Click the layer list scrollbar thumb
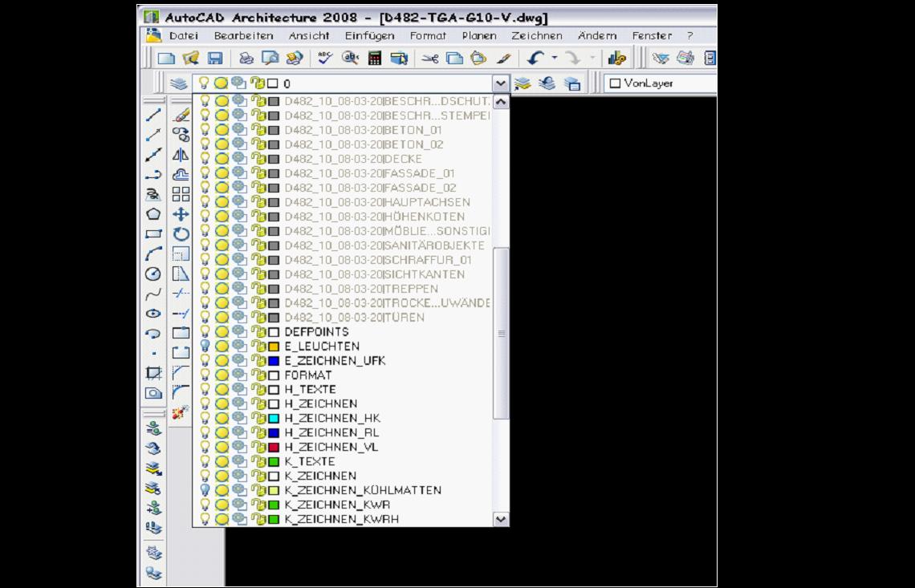Viewport: 915px width, 588px height. (x=501, y=333)
